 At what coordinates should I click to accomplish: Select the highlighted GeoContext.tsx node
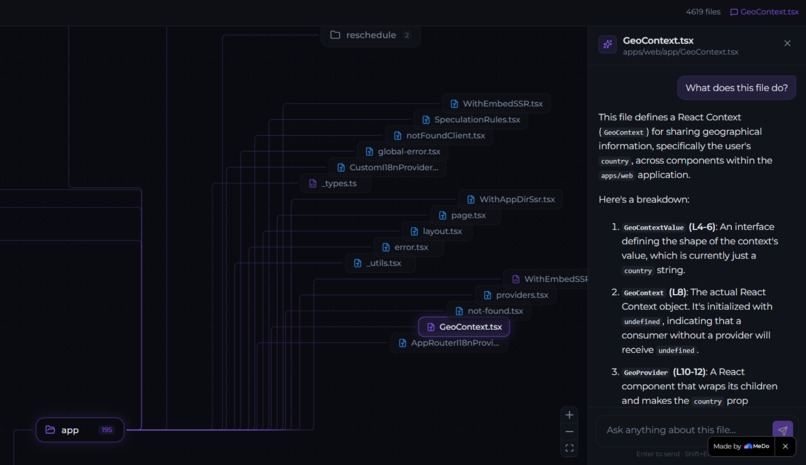click(464, 327)
